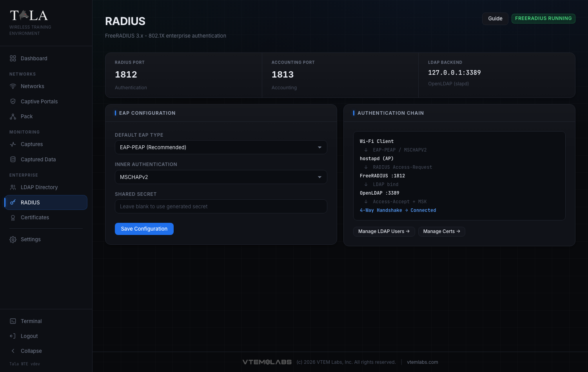
Task: Click 'FreeRADIUS :1812' chain entry
Action: (x=382, y=176)
